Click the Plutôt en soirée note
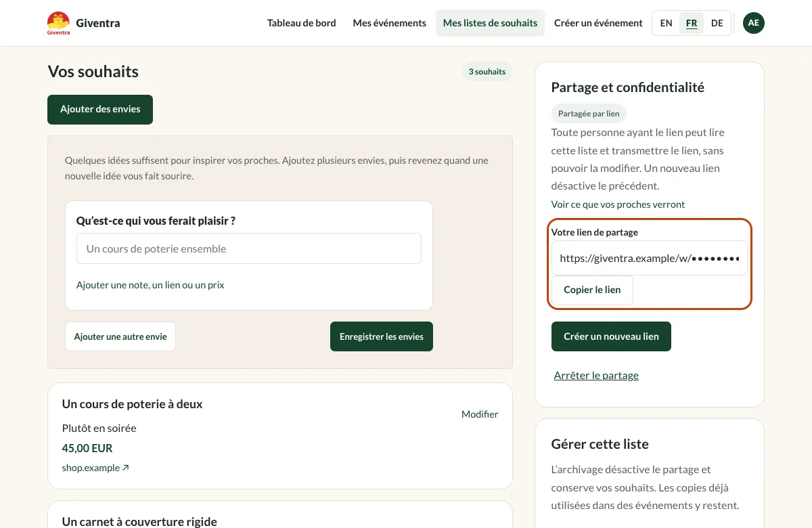Screen dimensions: 812x528 [99, 428]
